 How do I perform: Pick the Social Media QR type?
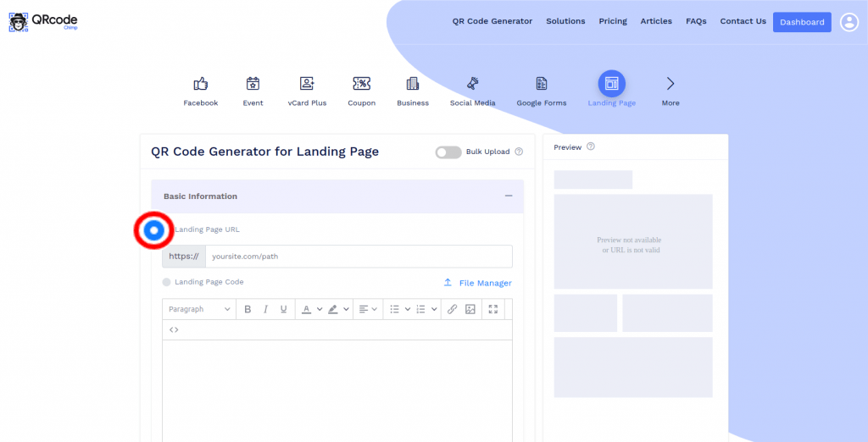pyautogui.click(x=472, y=91)
